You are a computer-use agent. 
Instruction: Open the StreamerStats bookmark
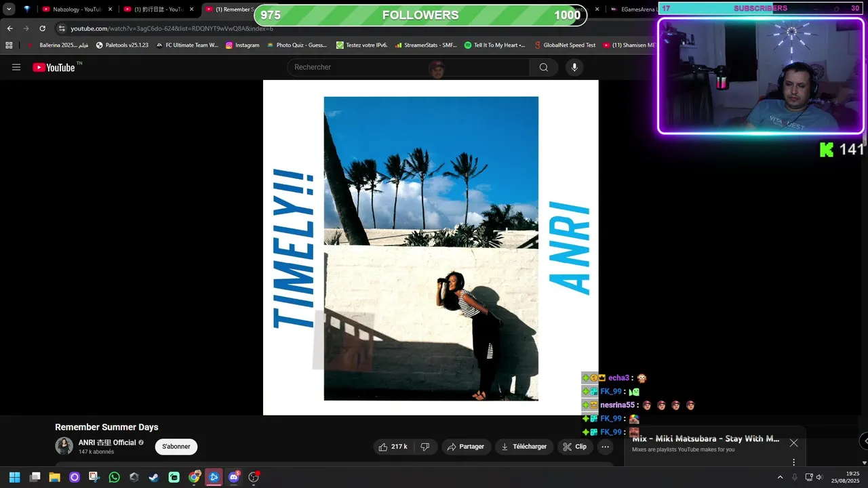coord(426,45)
